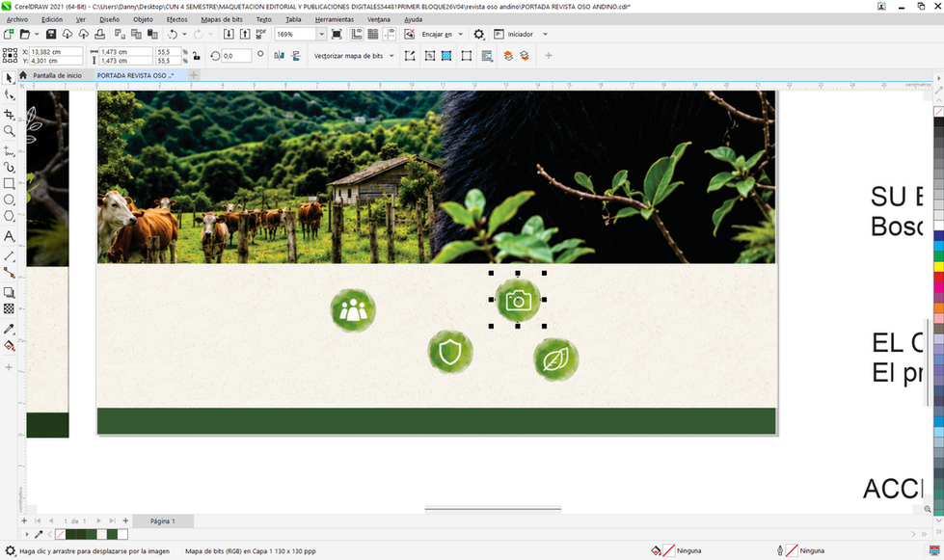Click the rotation angle input field
This screenshot has width=944, height=560.
click(236, 56)
